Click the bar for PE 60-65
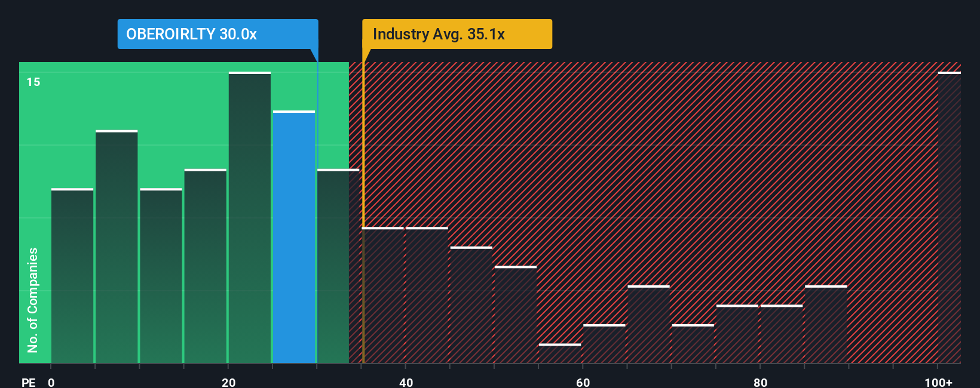980x388 pixels. [x=604, y=344]
